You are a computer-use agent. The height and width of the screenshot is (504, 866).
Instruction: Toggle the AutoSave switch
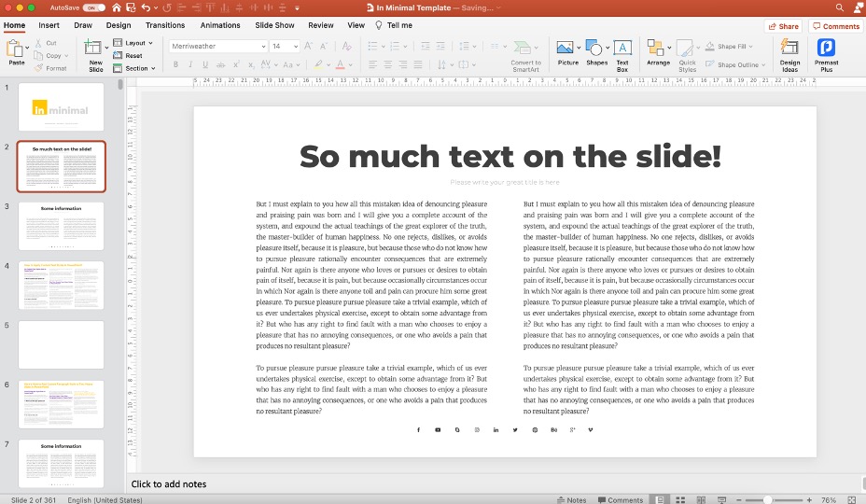pyautogui.click(x=94, y=7)
